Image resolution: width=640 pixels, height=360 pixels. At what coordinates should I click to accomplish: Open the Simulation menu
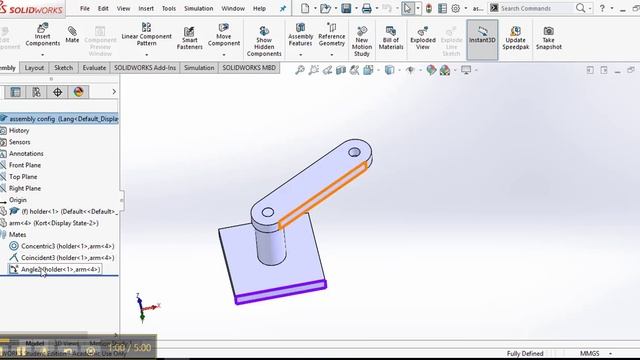point(198,8)
